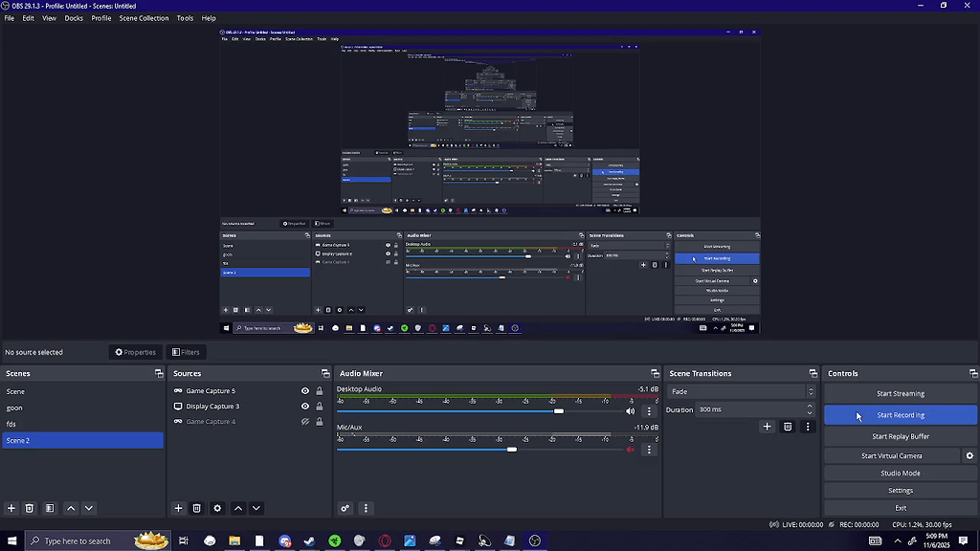980x551 pixels.
Task: Open the Scene Collection menu
Action: click(144, 17)
